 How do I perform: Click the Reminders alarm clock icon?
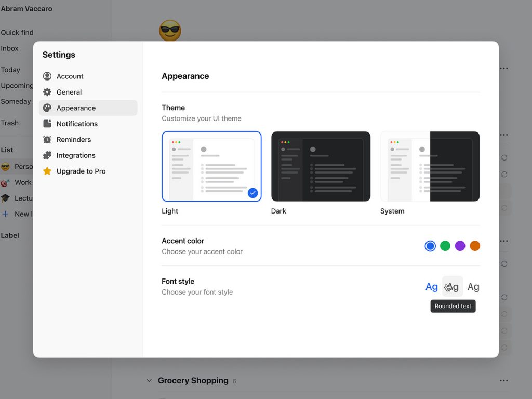coord(47,140)
